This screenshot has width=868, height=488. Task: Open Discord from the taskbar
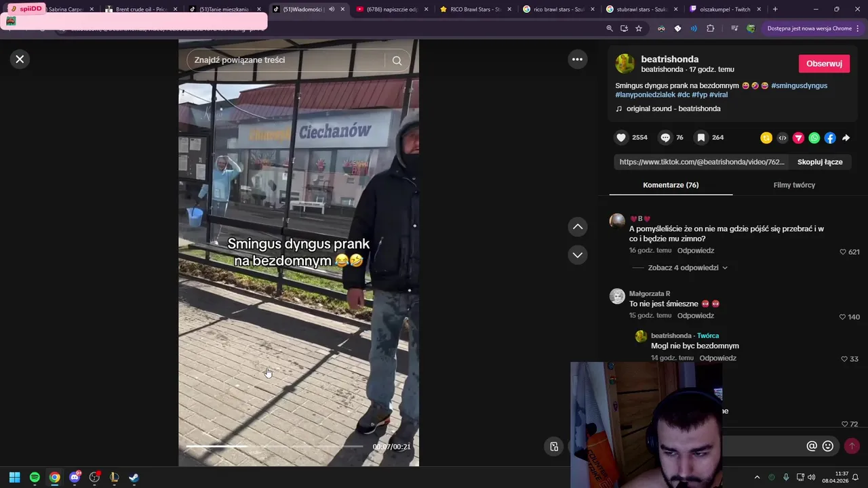point(75,477)
